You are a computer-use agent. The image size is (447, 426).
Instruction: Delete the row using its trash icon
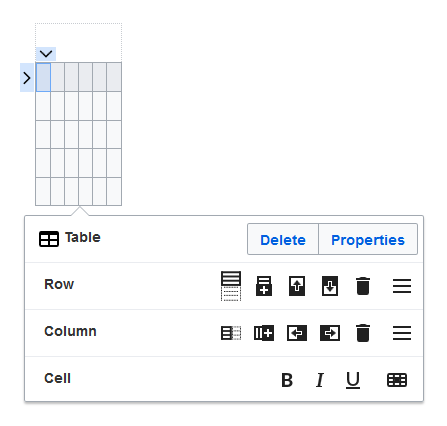pyautogui.click(x=363, y=286)
